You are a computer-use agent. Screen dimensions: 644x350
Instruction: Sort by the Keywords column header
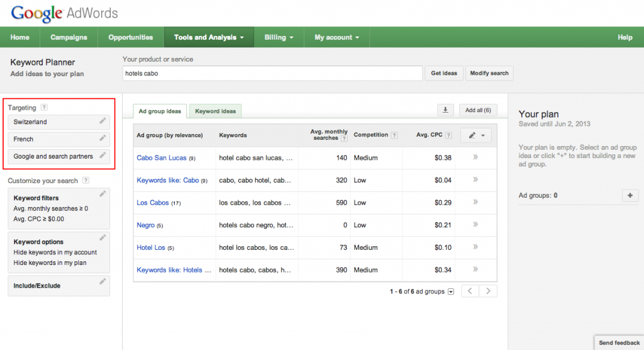point(233,135)
